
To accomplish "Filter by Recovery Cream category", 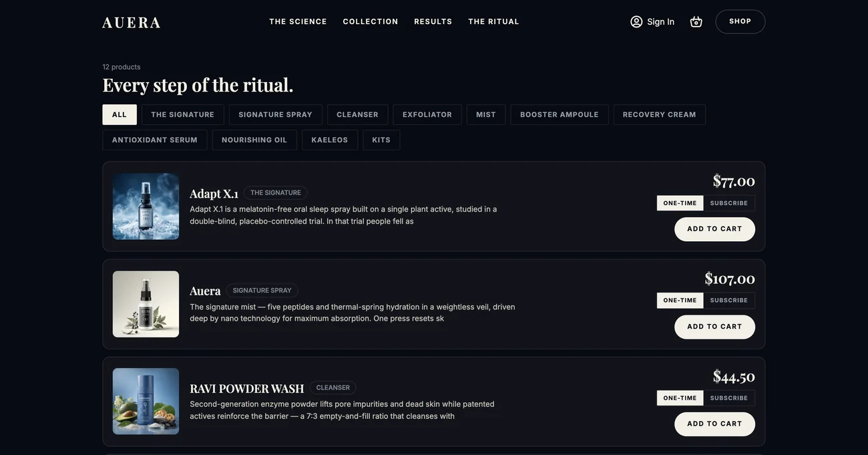I will (x=660, y=114).
